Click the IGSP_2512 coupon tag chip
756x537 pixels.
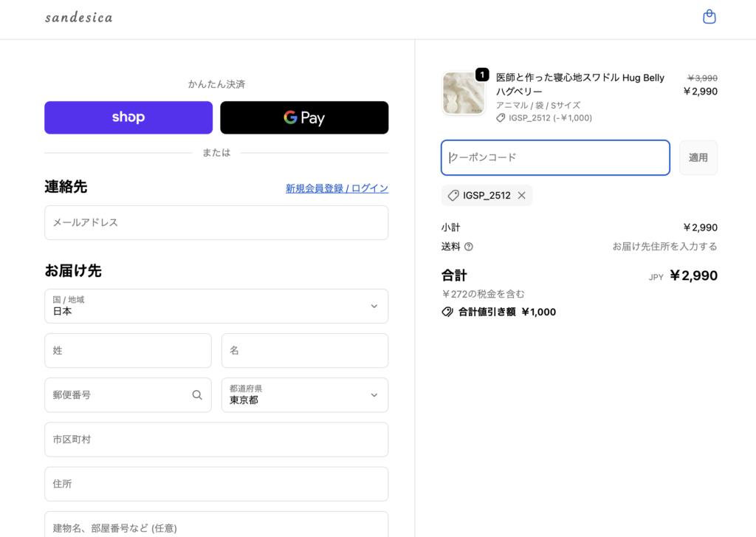pos(478,196)
